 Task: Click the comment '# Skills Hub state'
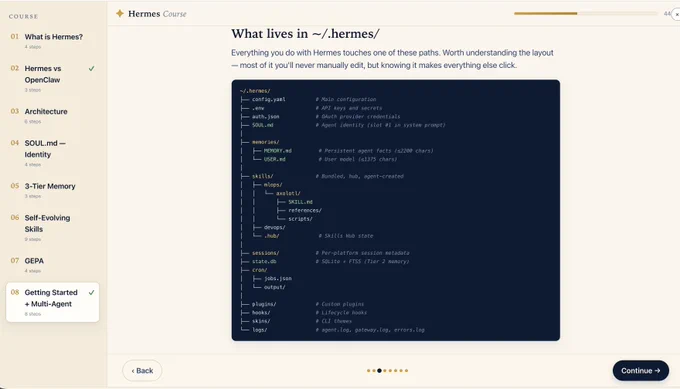346,236
